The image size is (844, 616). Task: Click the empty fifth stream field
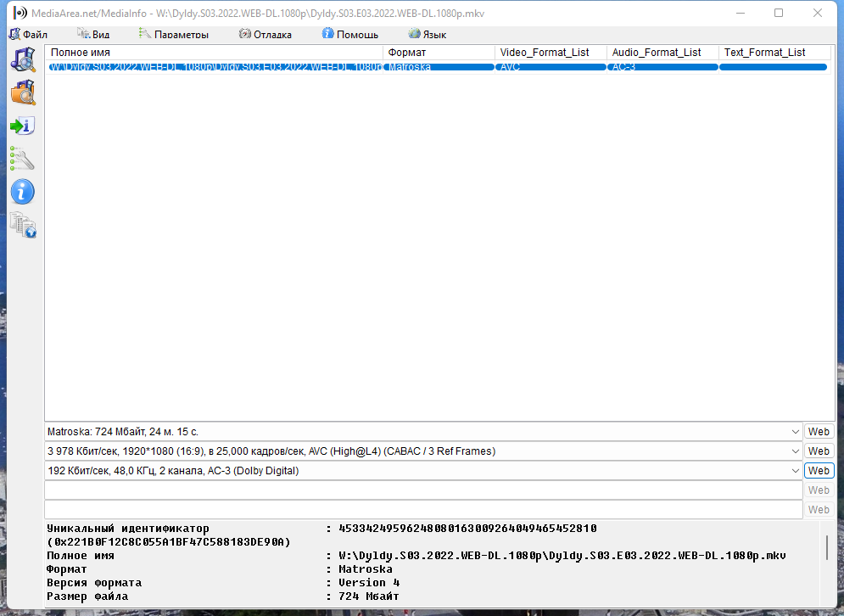point(423,509)
